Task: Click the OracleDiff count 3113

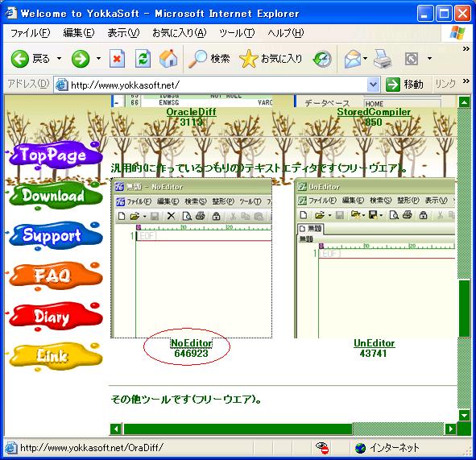Action: tap(191, 122)
